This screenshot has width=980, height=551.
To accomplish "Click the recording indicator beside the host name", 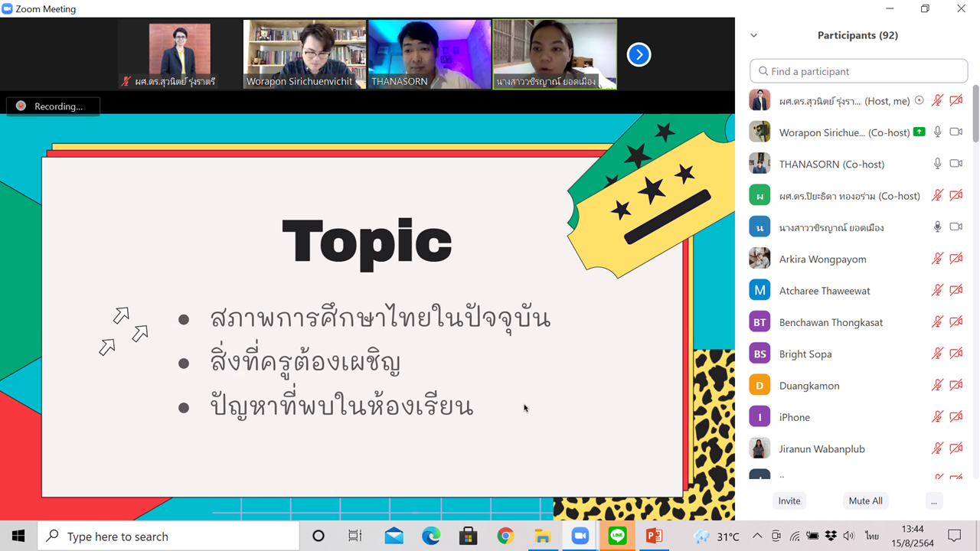I will pyautogui.click(x=920, y=100).
